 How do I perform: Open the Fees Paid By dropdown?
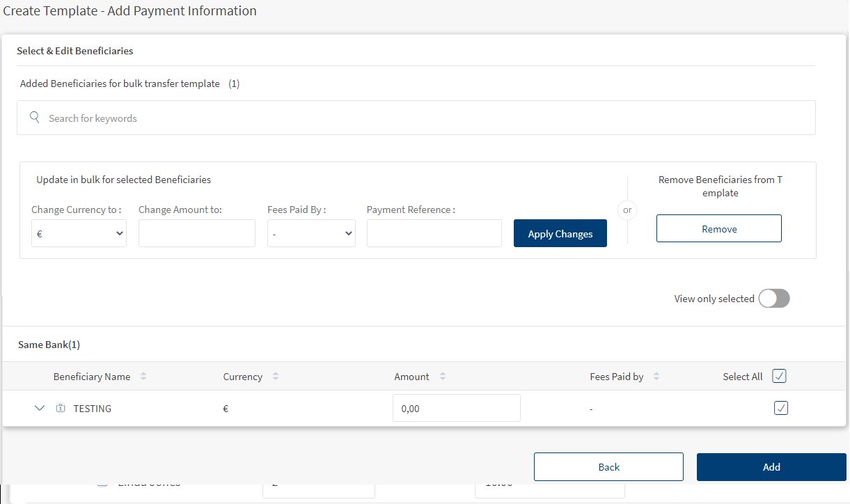pos(311,234)
